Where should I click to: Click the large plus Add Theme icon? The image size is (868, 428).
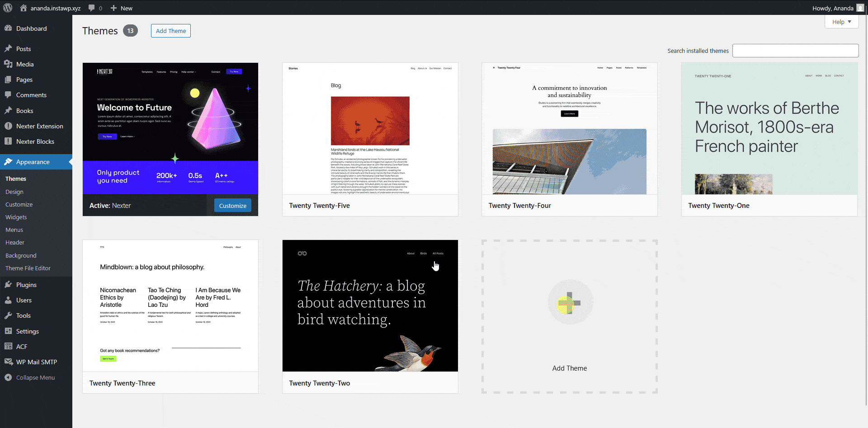click(570, 303)
